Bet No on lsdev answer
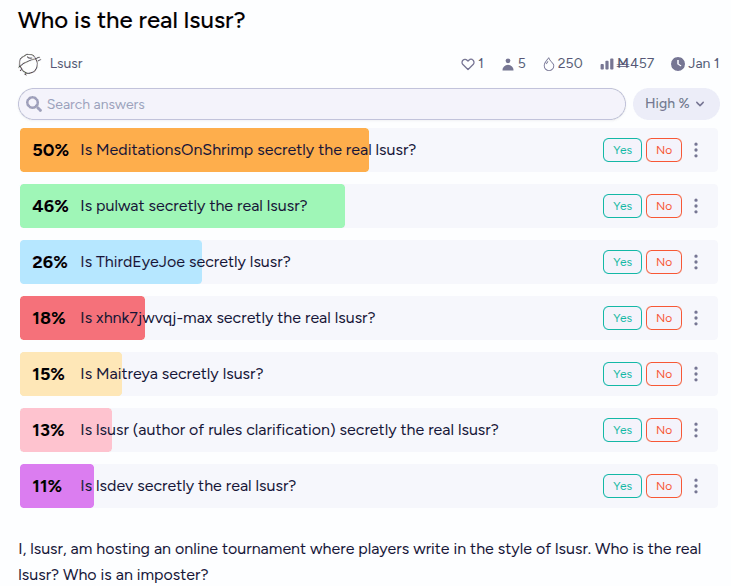Viewport: 731px width, 586px height. (664, 486)
